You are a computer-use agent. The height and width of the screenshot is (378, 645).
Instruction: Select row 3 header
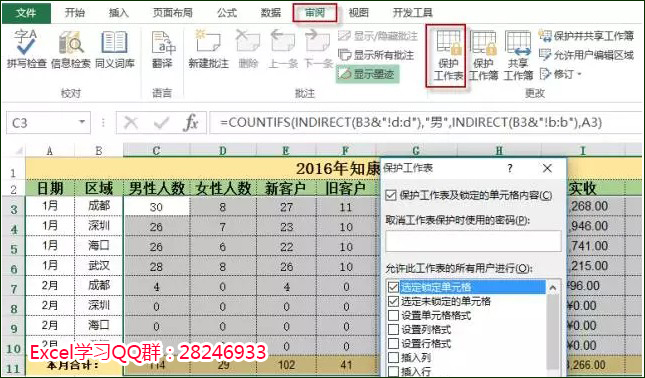pos(14,208)
